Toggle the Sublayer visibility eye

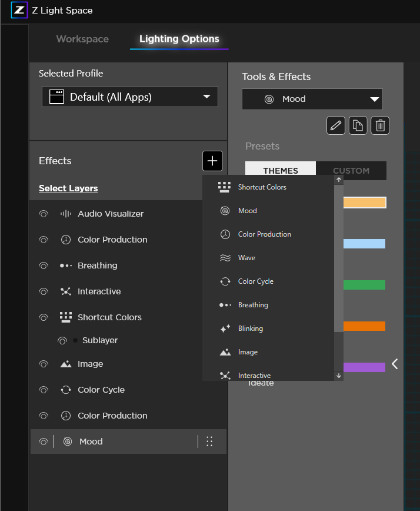tap(62, 340)
